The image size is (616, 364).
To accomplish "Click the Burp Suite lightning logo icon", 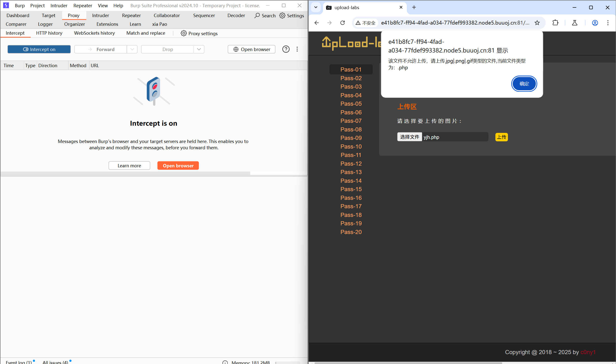I will click(x=6, y=5).
